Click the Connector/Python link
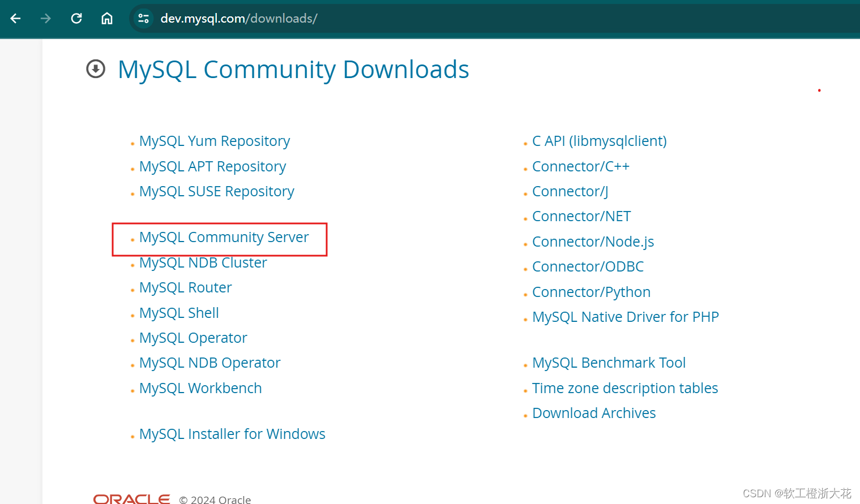 click(591, 291)
